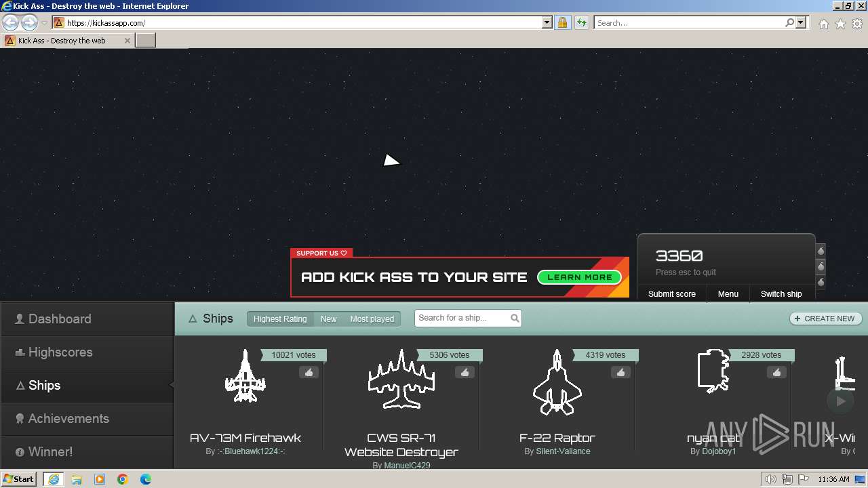The width and height of the screenshot is (868, 488).
Task: Click the Create New ship button
Action: pyautogui.click(x=825, y=319)
